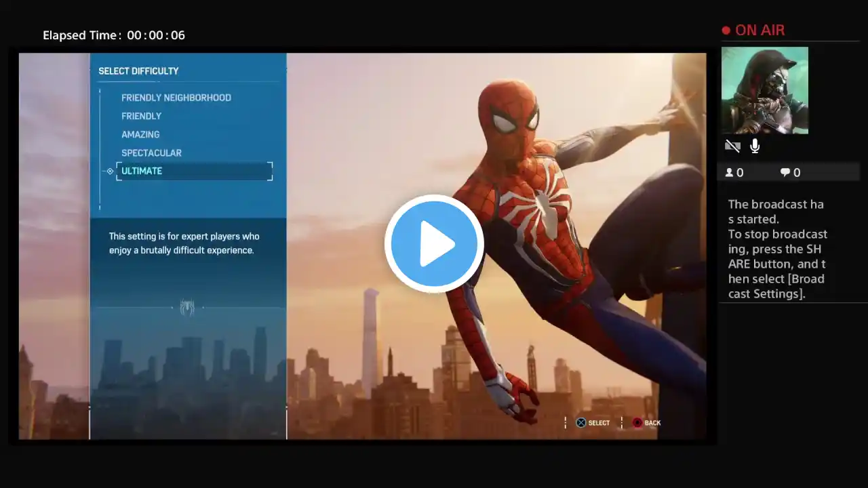The image size is (868, 488).
Task: Click the cross Select button prompt
Action: tap(581, 423)
